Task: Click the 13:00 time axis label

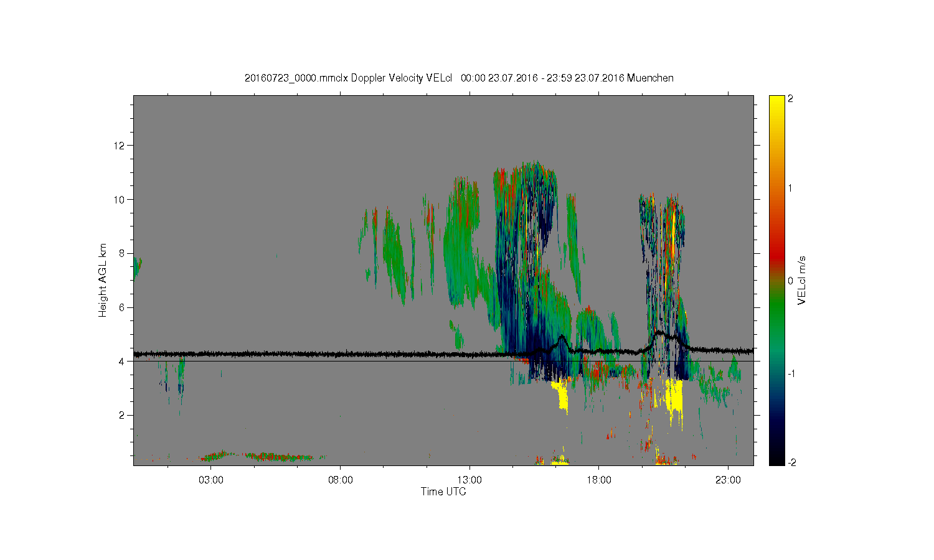Action: [469, 480]
